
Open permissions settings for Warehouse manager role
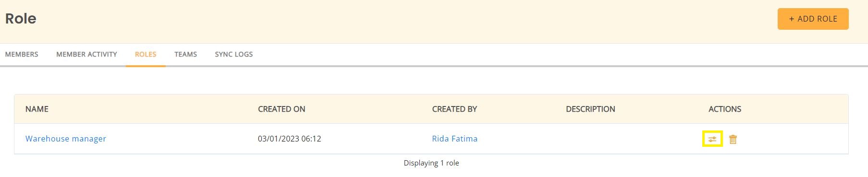pyautogui.click(x=712, y=139)
